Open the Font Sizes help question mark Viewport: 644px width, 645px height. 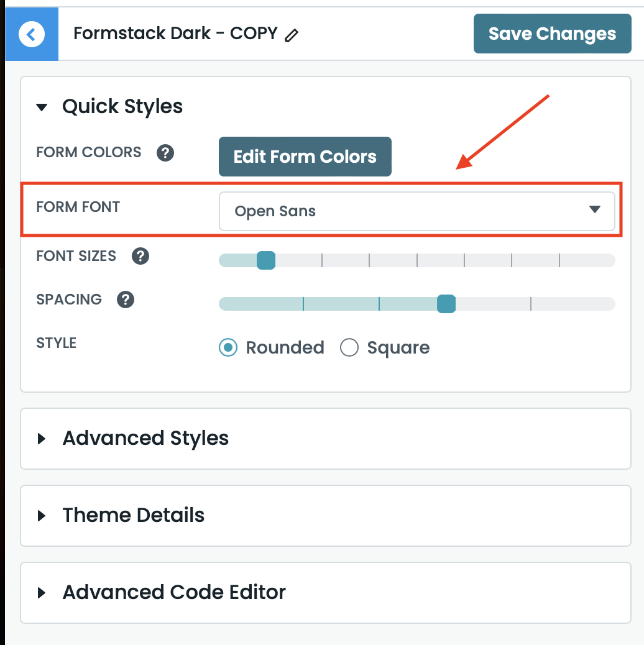[140, 256]
